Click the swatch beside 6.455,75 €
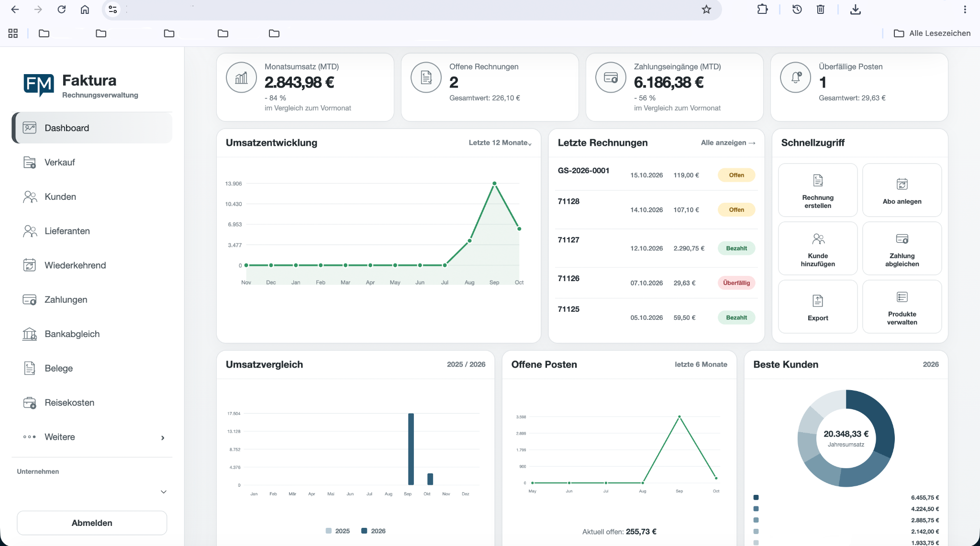This screenshot has width=980, height=546. click(756, 498)
